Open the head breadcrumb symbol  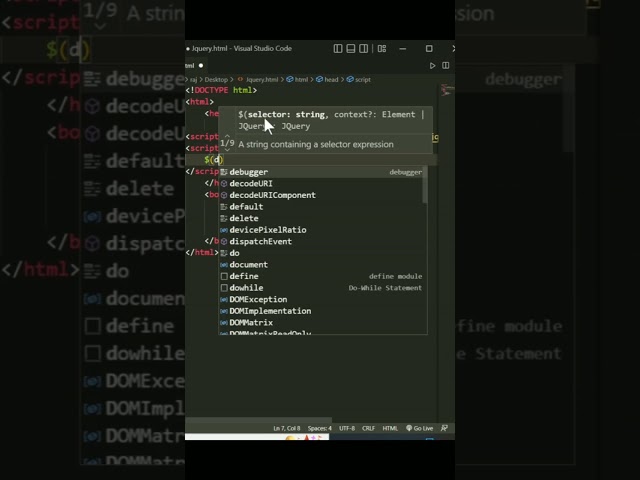pyautogui.click(x=327, y=80)
